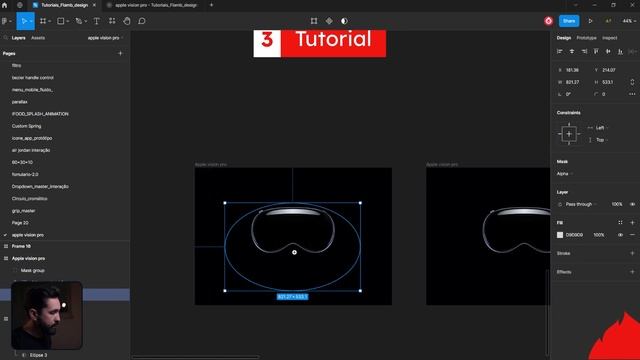Click Align bottom icon
This screenshot has height=360, width=640.
click(x=620, y=51)
